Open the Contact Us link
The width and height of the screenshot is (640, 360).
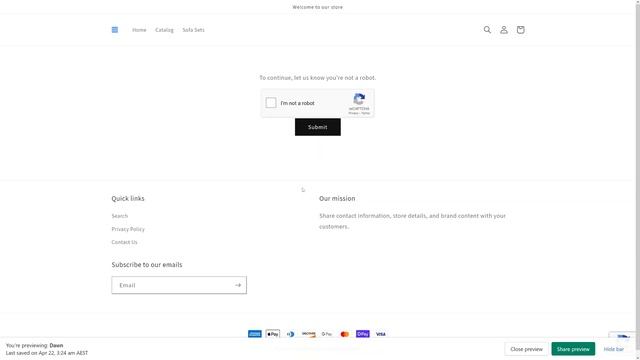[x=124, y=242]
